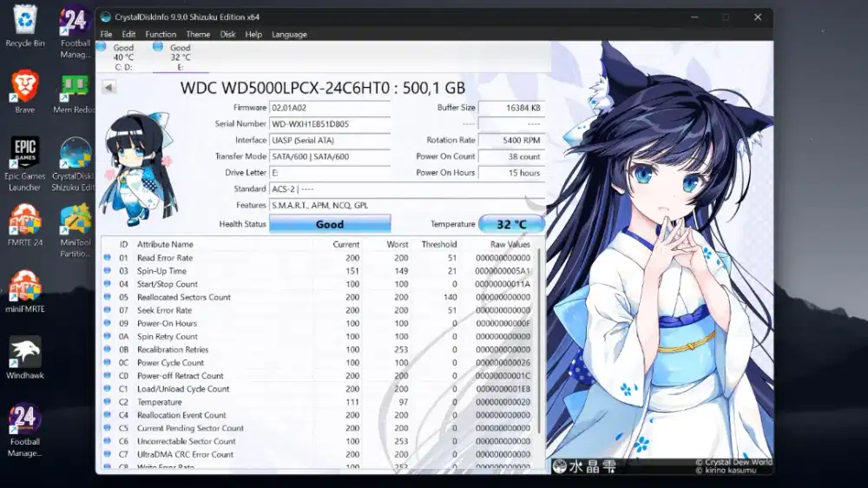The height and width of the screenshot is (488, 868).
Task: Click the Shizuku chibi character image
Action: (x=139, y=168)
